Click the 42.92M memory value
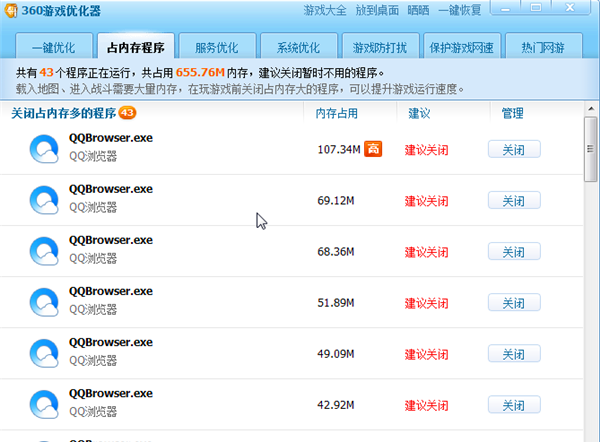600x442 pixels. click(x=336, y=405)
